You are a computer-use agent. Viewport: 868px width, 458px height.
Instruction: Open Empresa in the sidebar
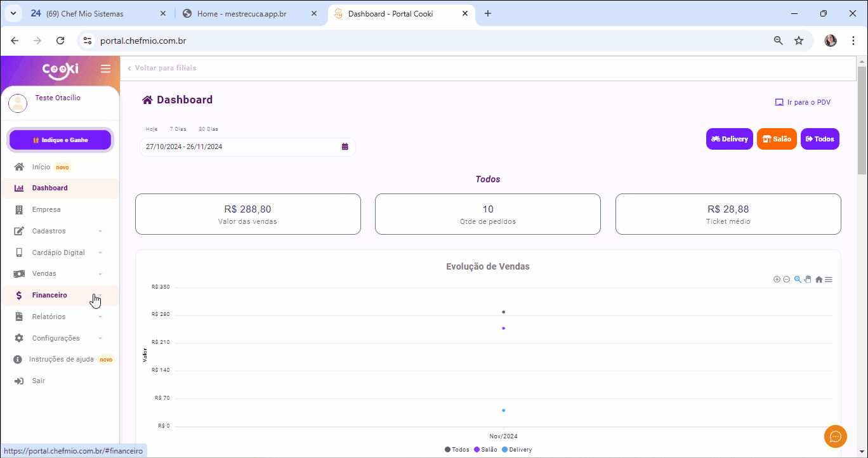point(46,209)
